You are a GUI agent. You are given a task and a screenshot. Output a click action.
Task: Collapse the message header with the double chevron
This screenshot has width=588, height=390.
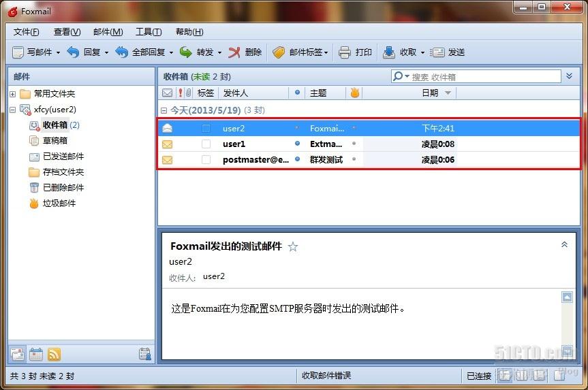[x=564, y=244]
